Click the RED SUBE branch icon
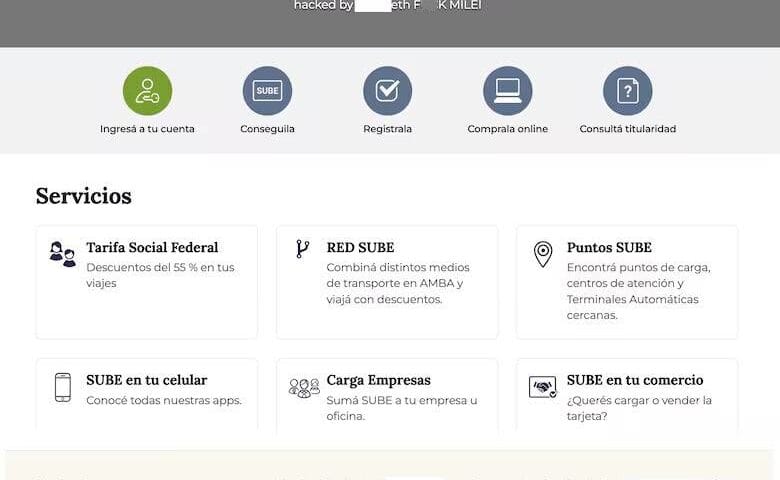The height and width of the screenshot is (480, 780). pyautogui.click(x=302, y=249)
